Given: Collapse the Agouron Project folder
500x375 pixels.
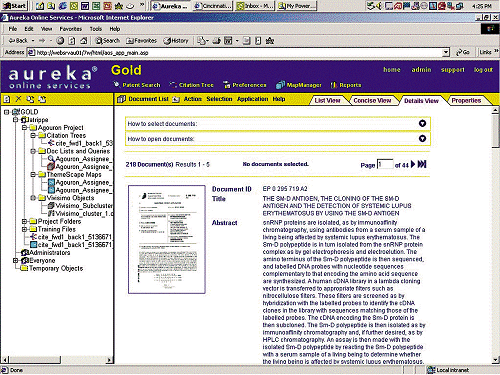Looking at the screenshot, I should pos(24,128).
